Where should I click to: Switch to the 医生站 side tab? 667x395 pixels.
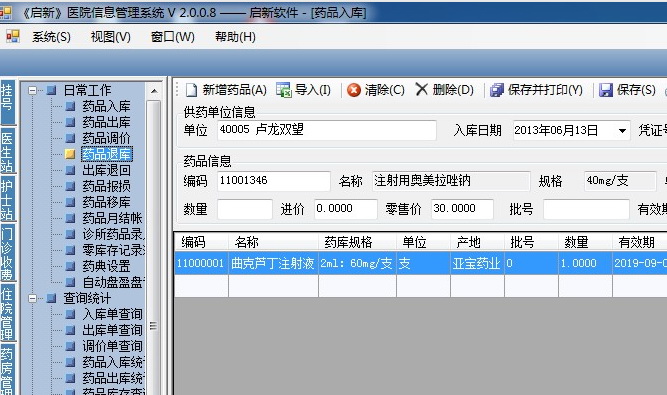[7, 151]
